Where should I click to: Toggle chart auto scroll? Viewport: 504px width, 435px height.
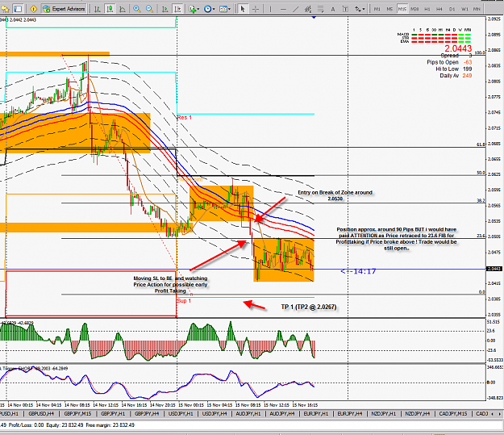click(165, 9)
